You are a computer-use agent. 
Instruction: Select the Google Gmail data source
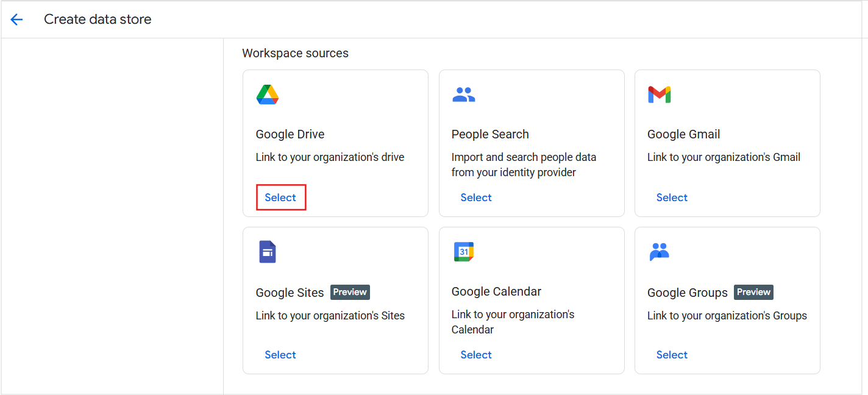tap(672, 197)
